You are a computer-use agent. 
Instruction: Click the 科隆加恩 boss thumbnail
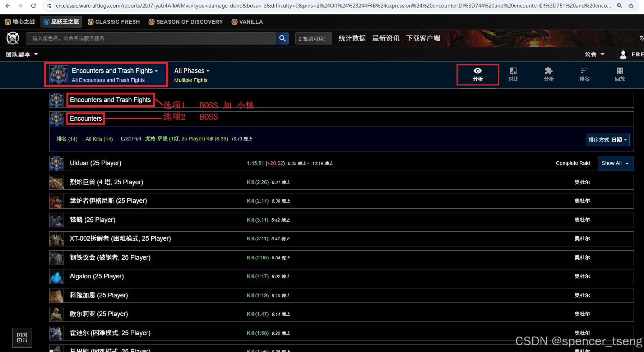coord(57,295)
